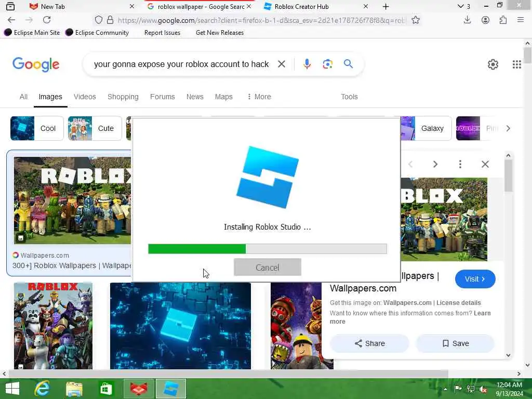Close the image preview panel
Screen dimensions: 532x399
[485, 165]
